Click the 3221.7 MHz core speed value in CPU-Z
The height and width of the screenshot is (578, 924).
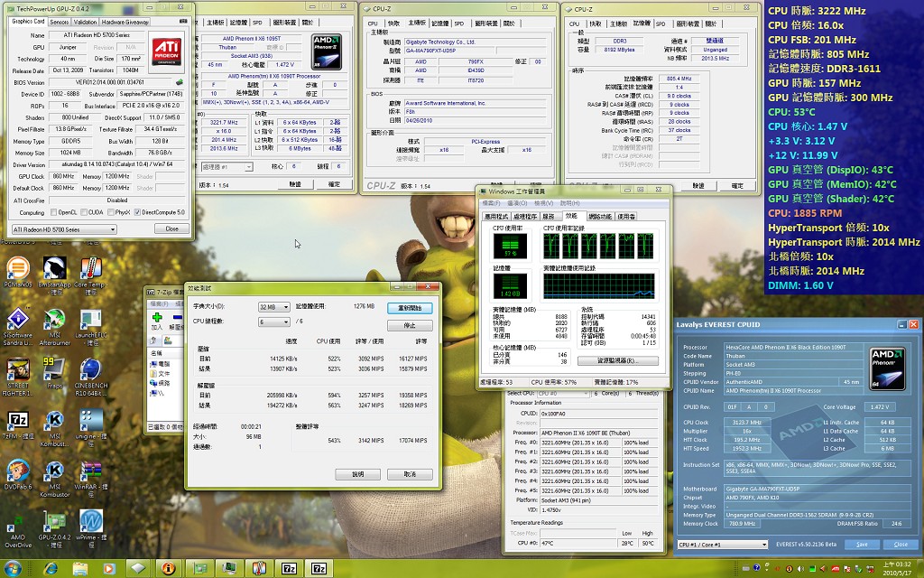coord(224,123)
